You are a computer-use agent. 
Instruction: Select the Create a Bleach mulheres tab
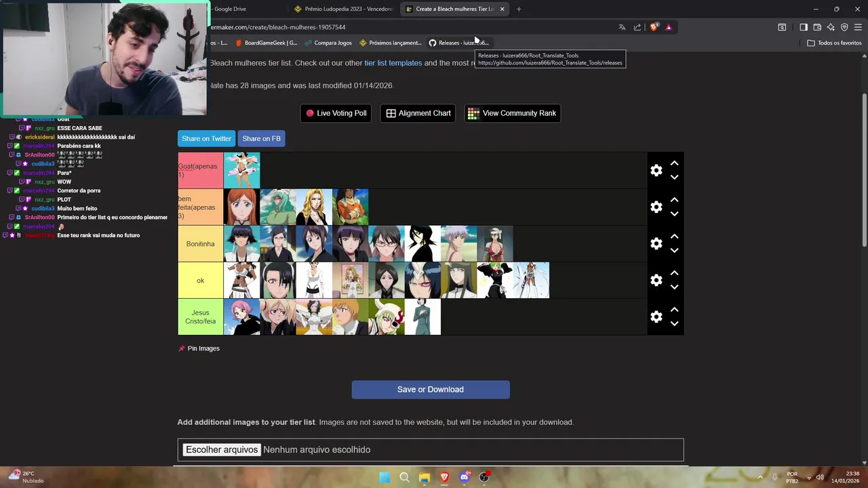point(449,9)
